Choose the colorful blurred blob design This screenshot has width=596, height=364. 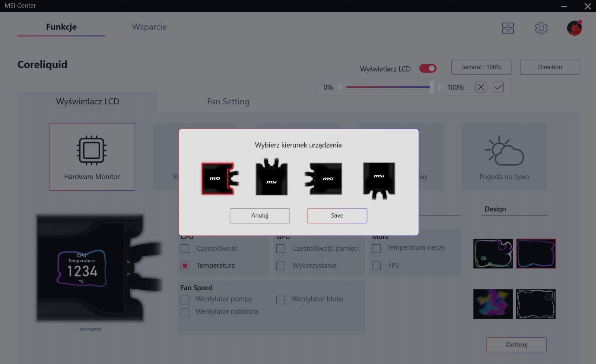click(x=493, y=304)
